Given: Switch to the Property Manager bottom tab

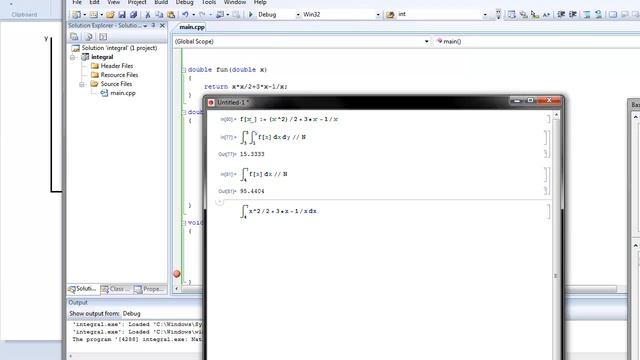Looking at the screenshot, I should coord(149,289).
